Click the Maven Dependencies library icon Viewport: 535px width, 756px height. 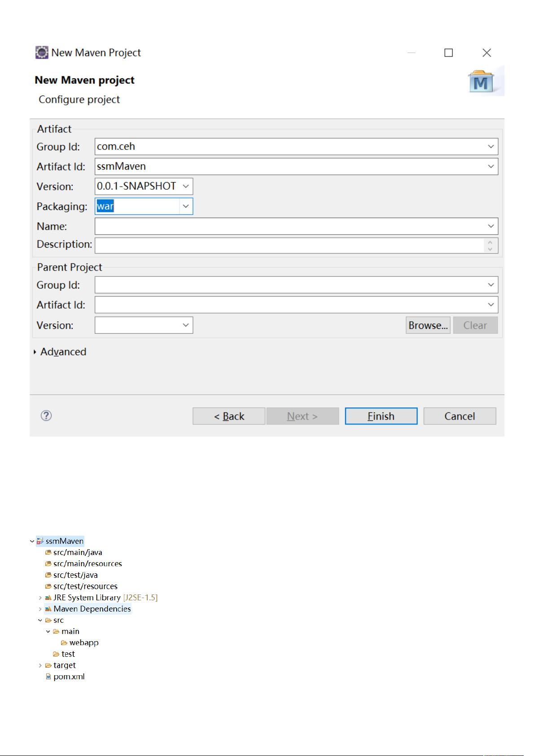tap(48, 609)
